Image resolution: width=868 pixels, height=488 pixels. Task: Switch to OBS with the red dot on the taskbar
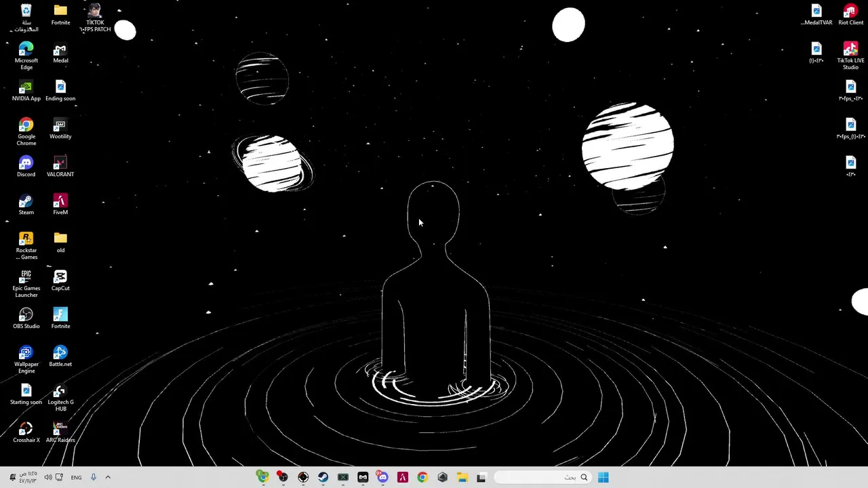tap(283, 477)
